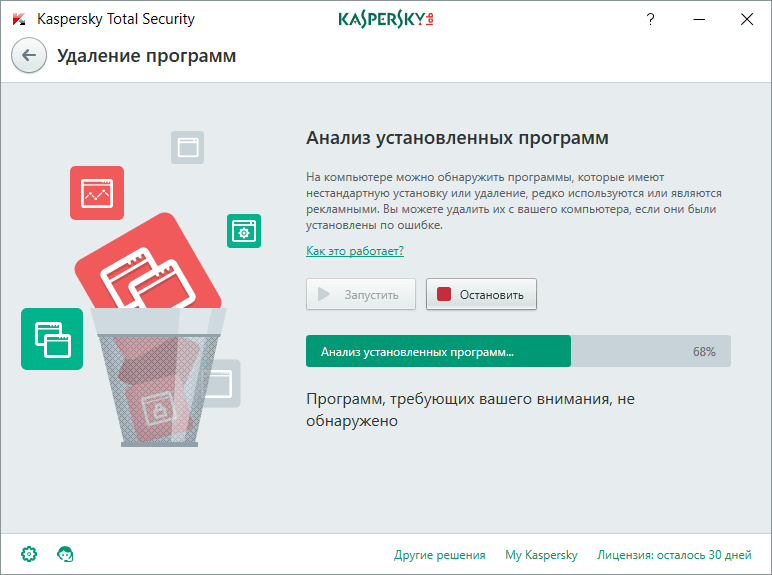Click the analysis progress bar
The width and height of the screenshot is (772, 575).
click(x=518, y=351)
